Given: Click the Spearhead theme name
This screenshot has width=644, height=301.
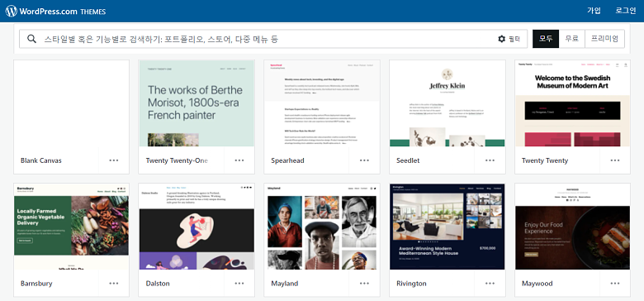Looking at the screenshot, I should (x=287, y=160).
